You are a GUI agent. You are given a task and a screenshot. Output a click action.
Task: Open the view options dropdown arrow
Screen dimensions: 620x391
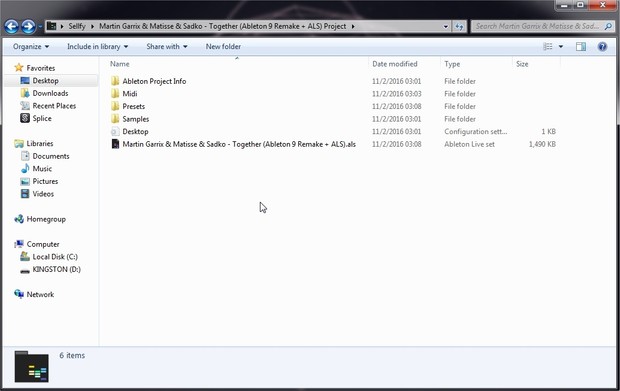(560, 47)
